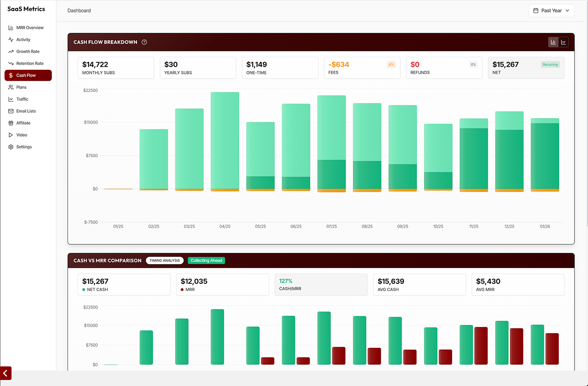Click the Settings gear icon

coord(11,147)
